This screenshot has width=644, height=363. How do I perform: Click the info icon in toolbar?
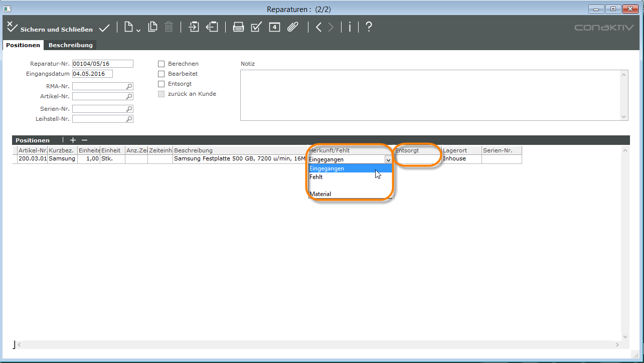(x=350, y=28)
